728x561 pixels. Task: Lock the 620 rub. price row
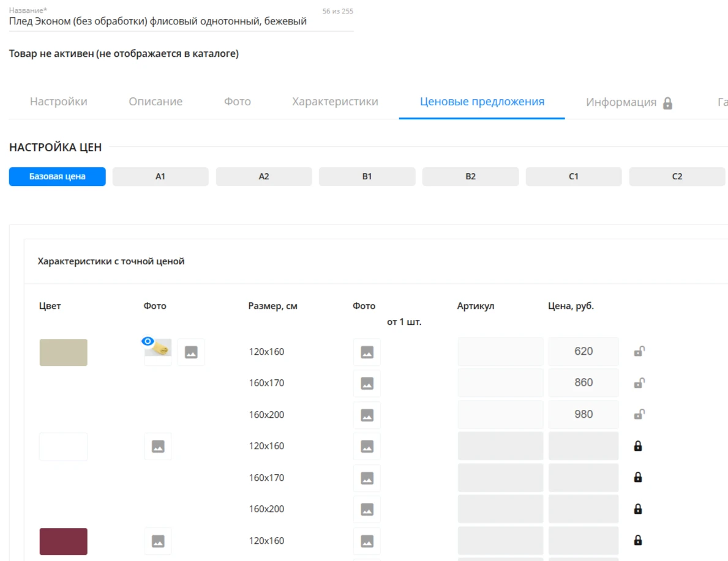(639, 351)
